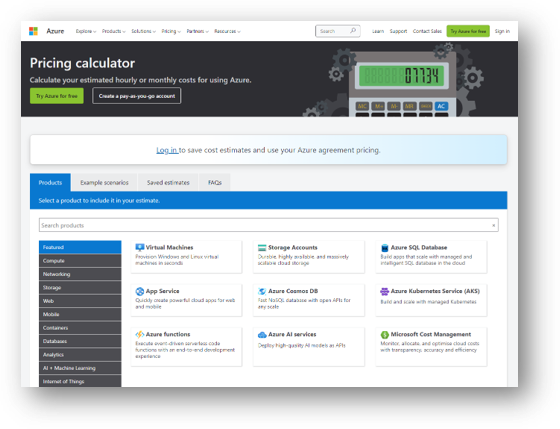Select the Web category
Image resolution: width=560 pixels, height=429 pixels.
80,301
